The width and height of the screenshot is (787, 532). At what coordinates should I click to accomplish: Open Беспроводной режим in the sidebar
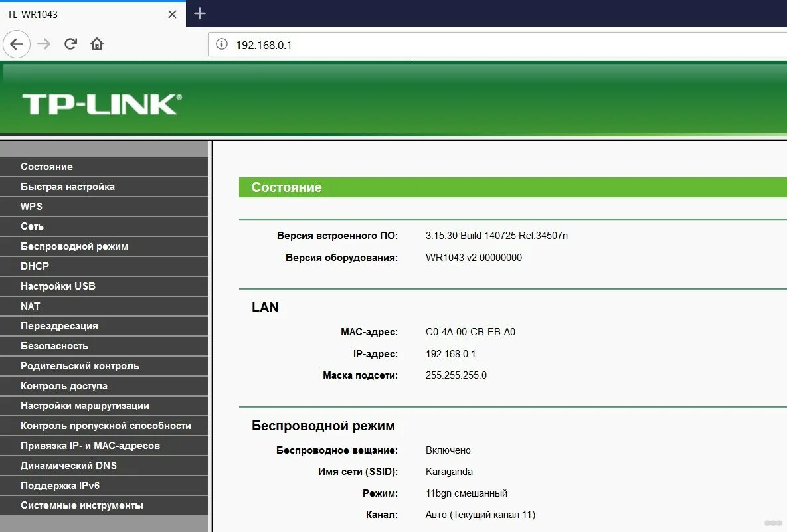(104, 246)
